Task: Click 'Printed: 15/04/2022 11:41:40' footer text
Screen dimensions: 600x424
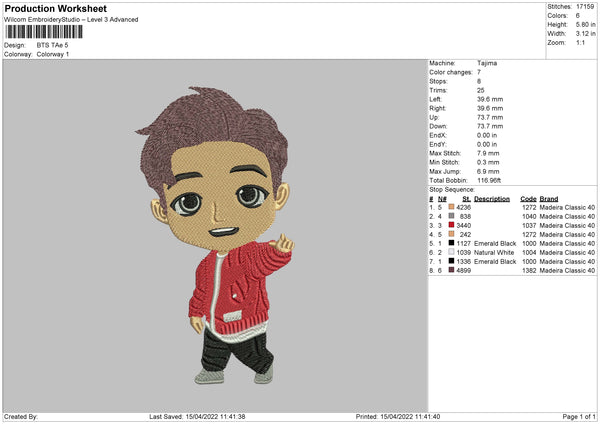Action: point(398,416)
